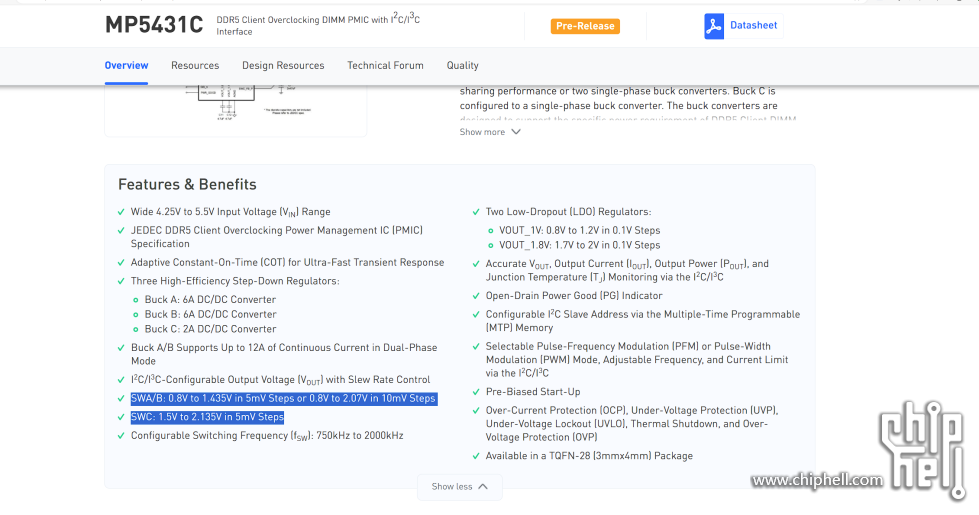Click 'Buck A: 6A DC/DC Converter' item
The height and width of the screenshot is (515, 979).
210,300
